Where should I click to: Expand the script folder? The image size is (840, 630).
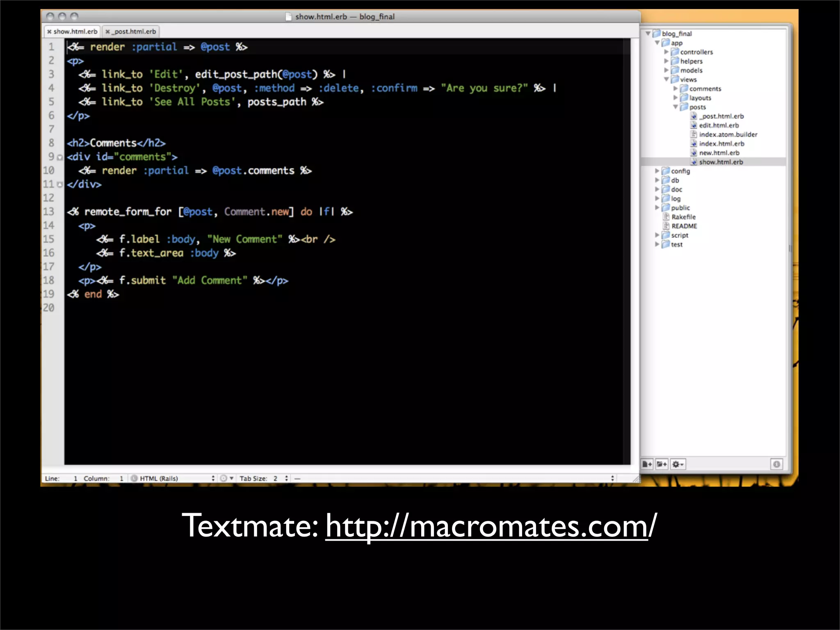click(x=657, y=235)
